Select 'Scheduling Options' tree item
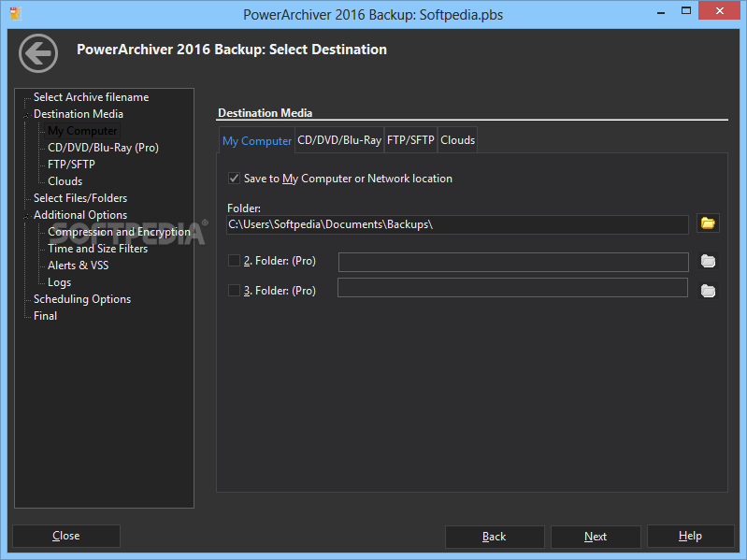This screenshot has height=560, width=747. point(82,299)
